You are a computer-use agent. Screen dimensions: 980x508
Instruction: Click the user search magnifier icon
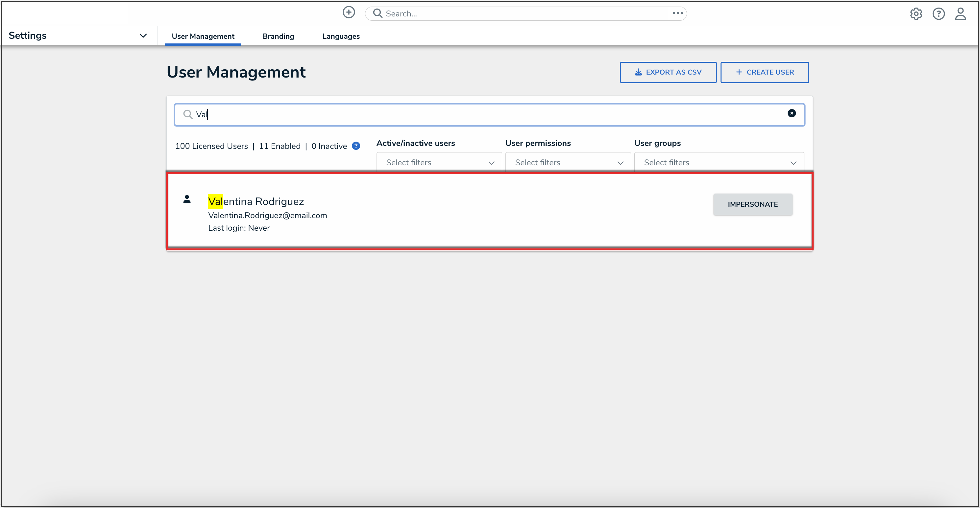click(187, 114)
